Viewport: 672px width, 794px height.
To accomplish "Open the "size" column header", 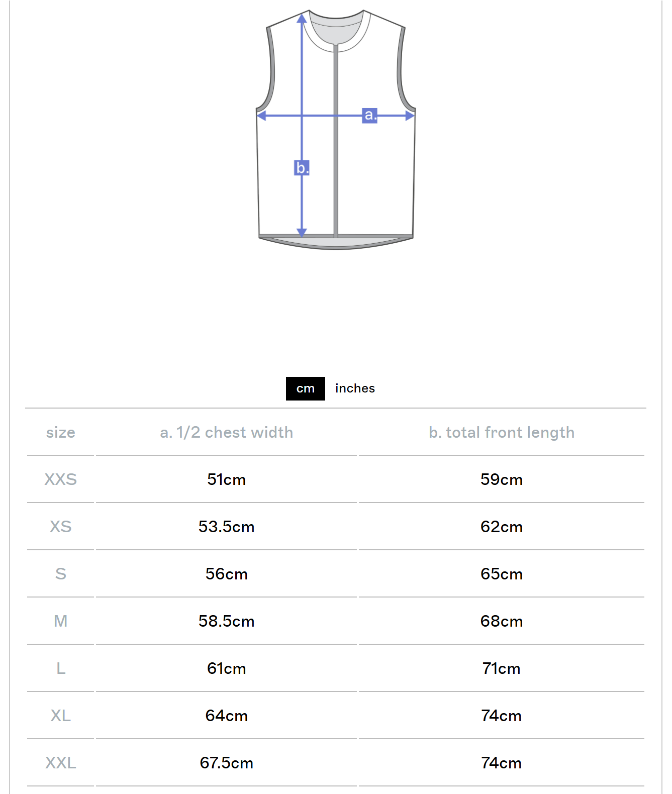I will [x=61, y=432].
